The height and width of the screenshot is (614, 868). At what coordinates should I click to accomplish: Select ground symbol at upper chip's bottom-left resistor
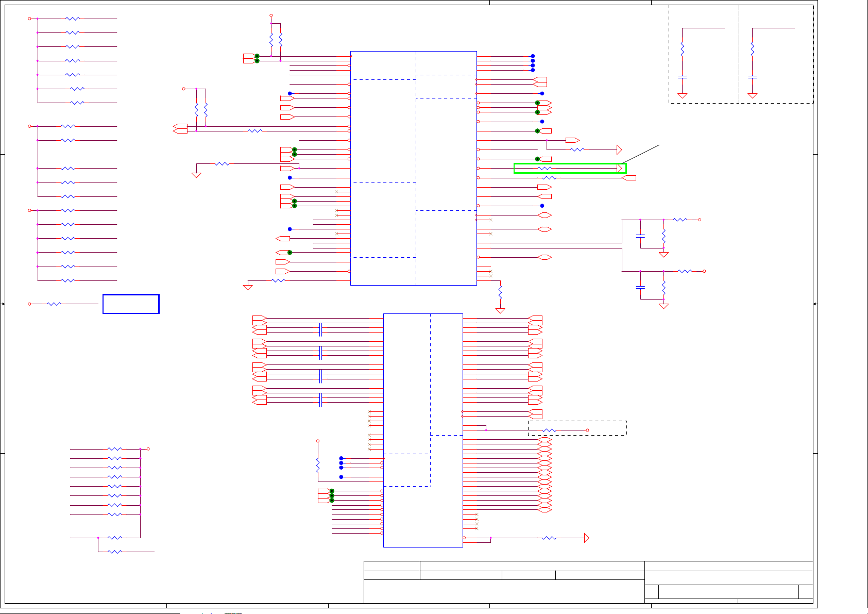(248, 287)
